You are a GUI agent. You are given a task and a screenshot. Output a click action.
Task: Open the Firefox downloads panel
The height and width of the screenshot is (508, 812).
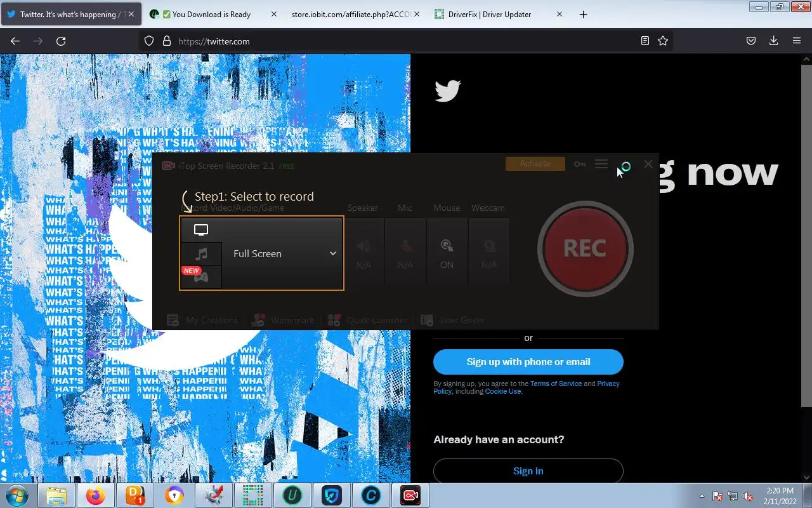point(773,41)
